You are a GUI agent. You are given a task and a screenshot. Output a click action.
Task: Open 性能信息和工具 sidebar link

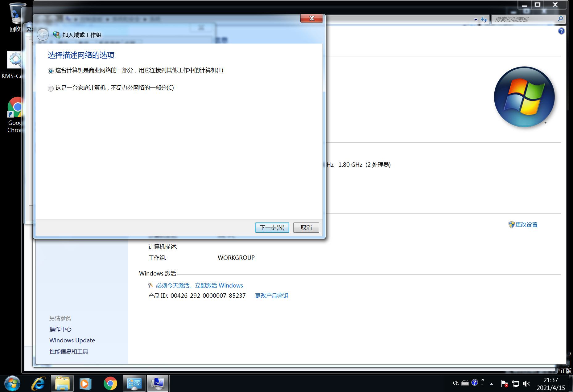click(69, 351)
